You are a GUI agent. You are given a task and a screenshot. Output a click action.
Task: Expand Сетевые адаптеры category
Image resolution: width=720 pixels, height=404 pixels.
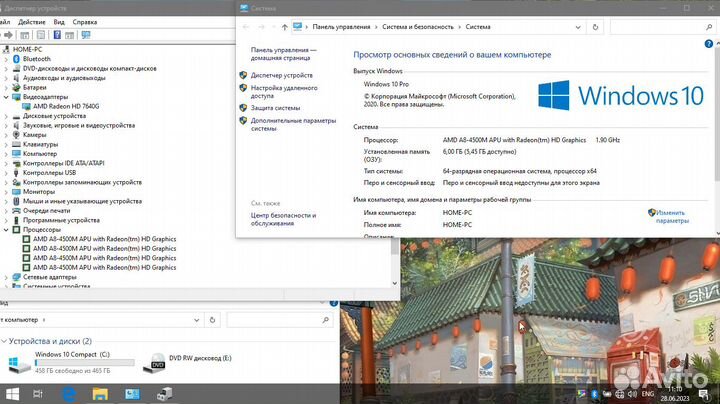[x=6, y=277]
